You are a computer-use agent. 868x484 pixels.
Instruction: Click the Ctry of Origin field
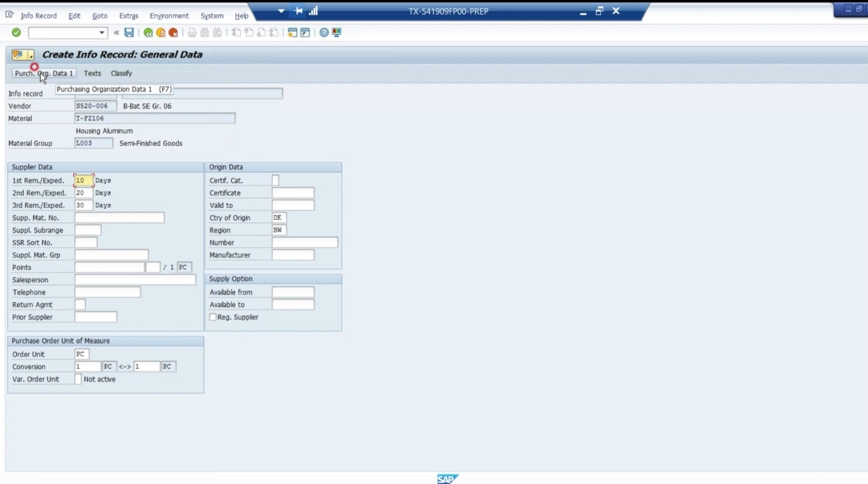pyautogui.click(x=279, y=218)
